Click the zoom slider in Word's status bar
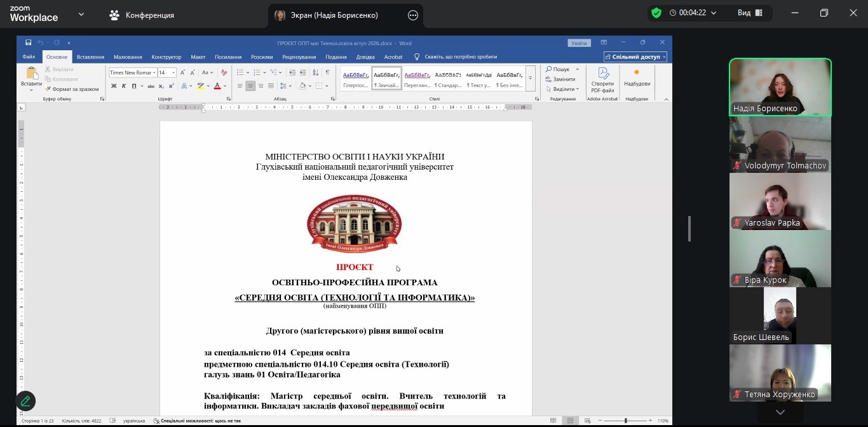Image resolution: width=868 pixels, height=427 pixels. [626, 421]
